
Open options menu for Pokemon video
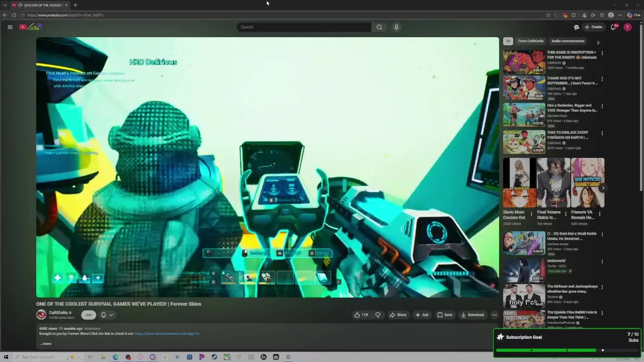point(602,133)
